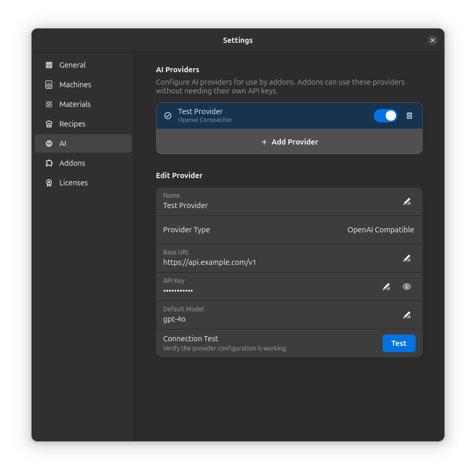This screenshot has width=476, height=476.
Task: Edit the API Key pencil icon
Action: pos(386,287)
